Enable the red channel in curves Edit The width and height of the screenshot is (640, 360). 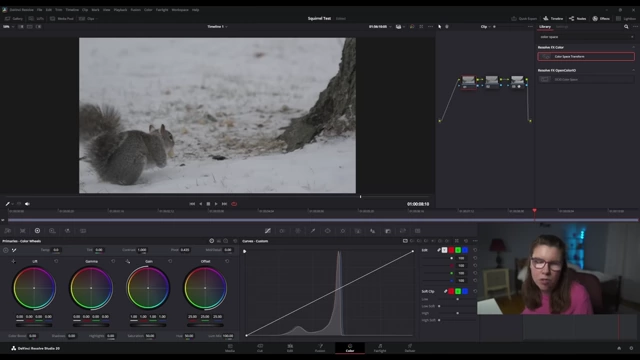pyautogui.click(x=451, y=250)
